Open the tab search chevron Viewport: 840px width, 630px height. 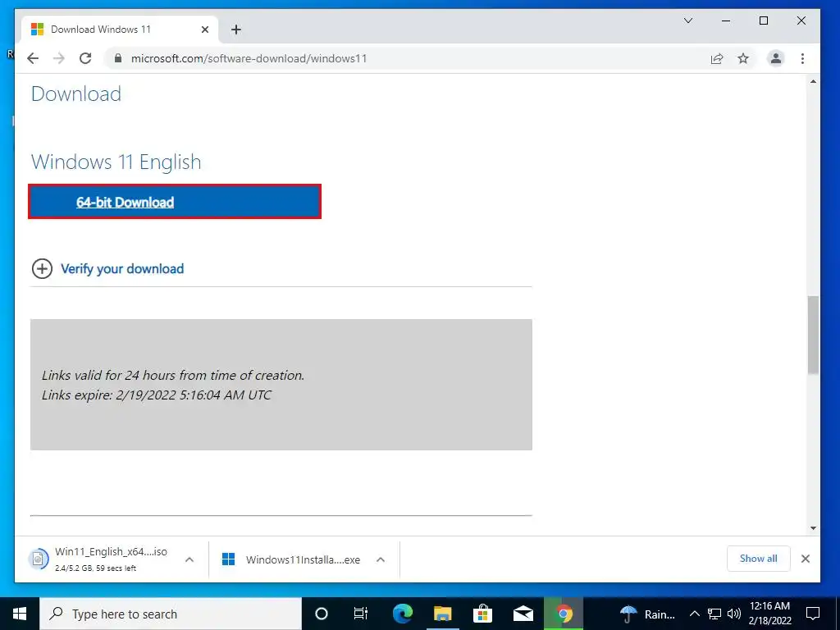click(x=688, y=21)
